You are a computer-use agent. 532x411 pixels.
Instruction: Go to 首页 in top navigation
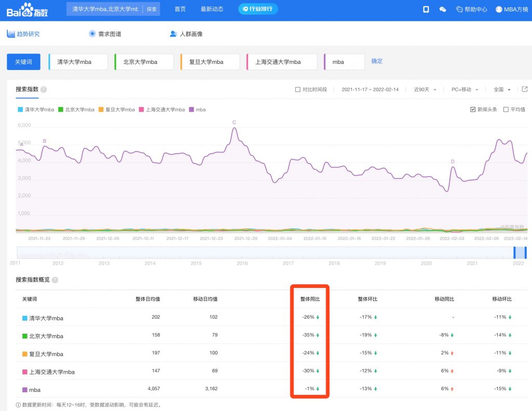click(x=180, y=9)
